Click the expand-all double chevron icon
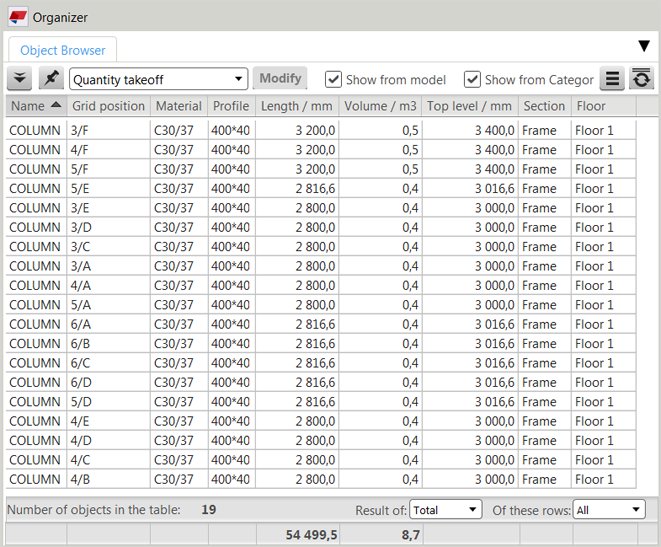 click(x=19, y=79)
